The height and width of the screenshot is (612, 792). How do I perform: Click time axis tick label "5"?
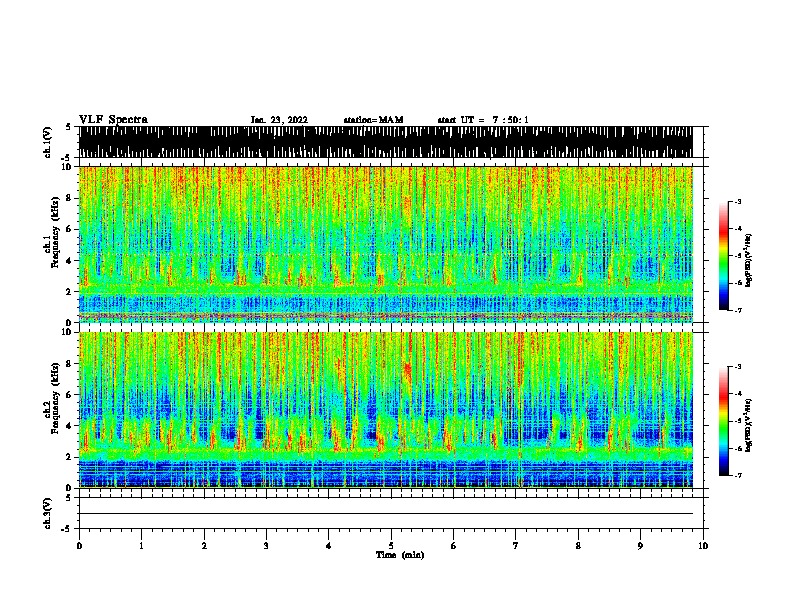click(x=391, y=546)
